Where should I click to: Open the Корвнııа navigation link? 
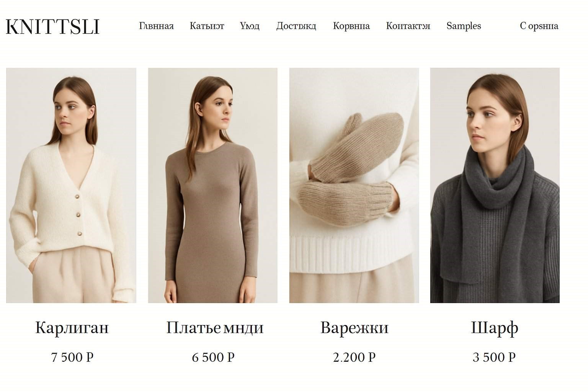click(x=351, y=26)
